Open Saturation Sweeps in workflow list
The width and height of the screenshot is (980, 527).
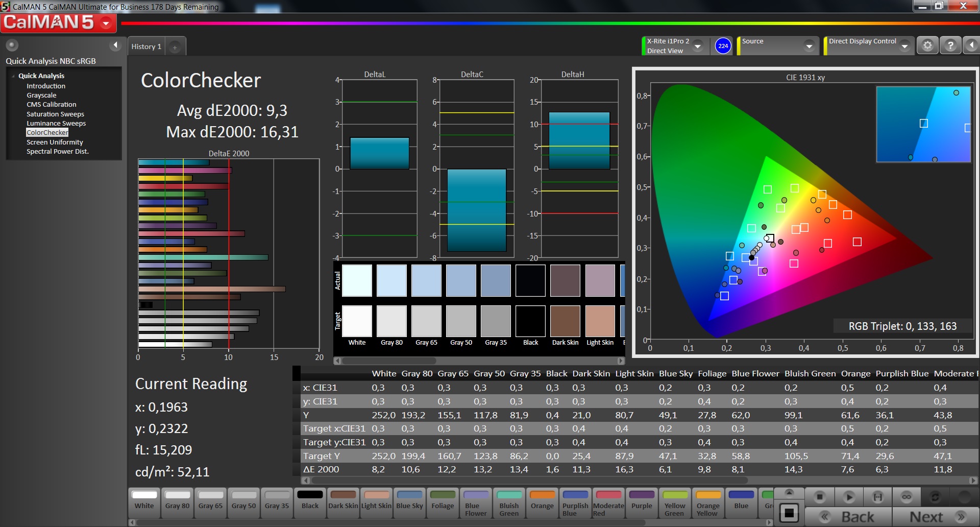click(x=55, y=114)
